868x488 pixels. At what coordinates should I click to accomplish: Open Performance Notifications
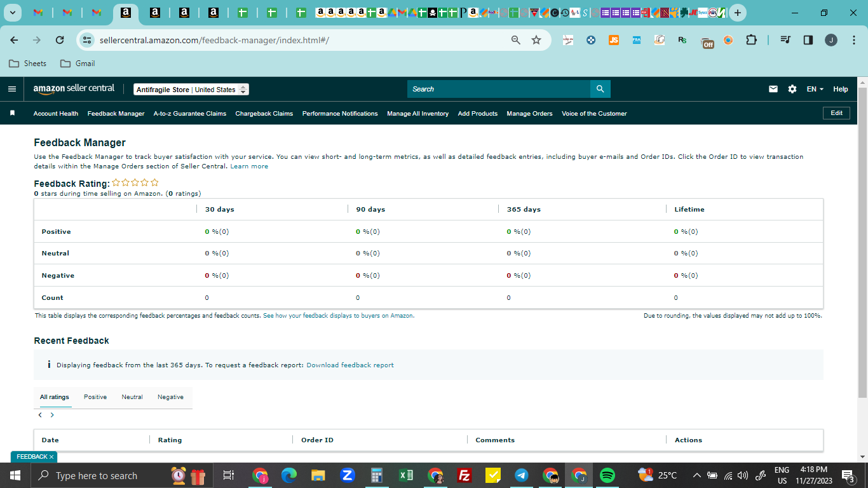[340, 114]
